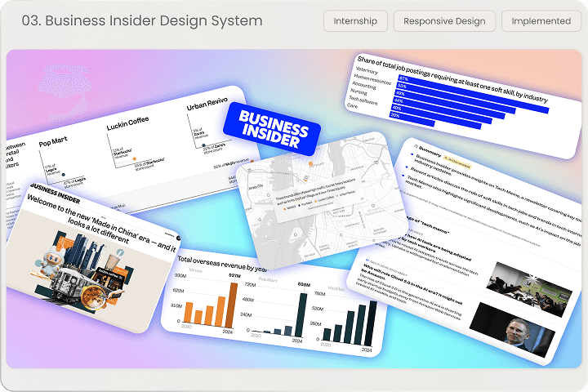Click the Summary heading in article card
The height and width of the screenshot is (392, 588).
coord(430,151)
